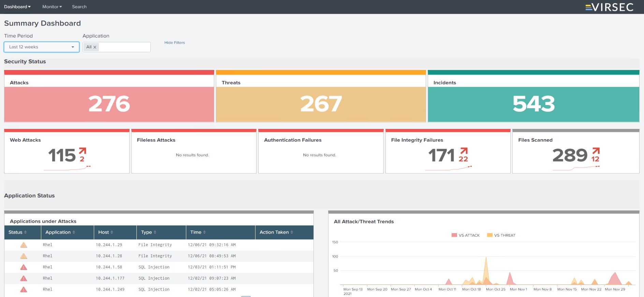644x297 pixels.
Task: Click the Virsec logo
Action: (609, 7)
